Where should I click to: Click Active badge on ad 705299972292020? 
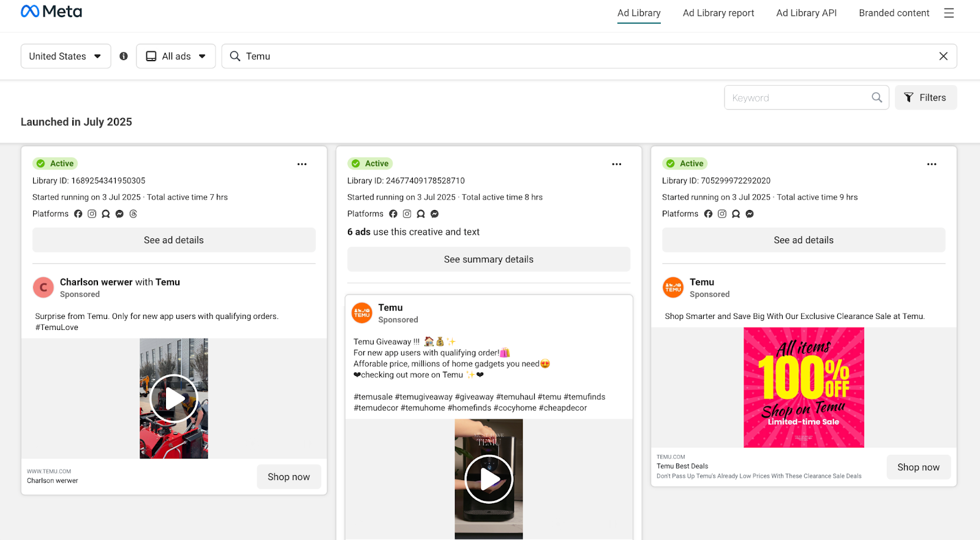coord(685,163)
